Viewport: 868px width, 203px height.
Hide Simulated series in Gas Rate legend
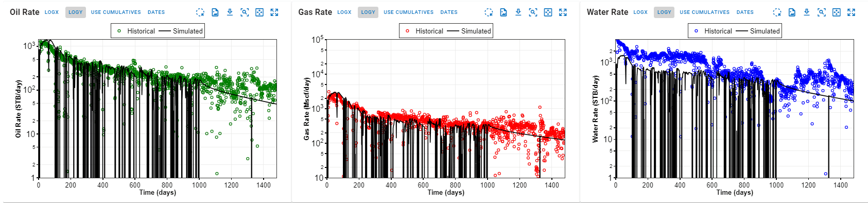[469, 31]
